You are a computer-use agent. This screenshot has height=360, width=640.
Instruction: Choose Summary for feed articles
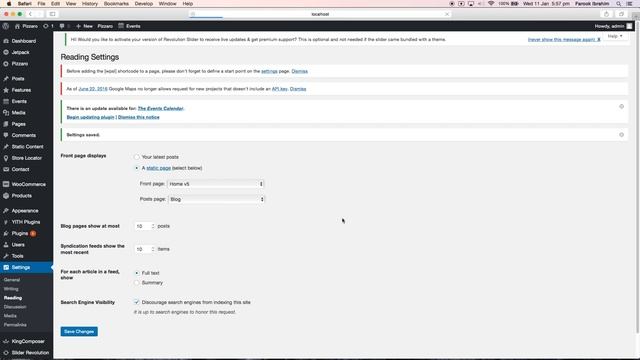(x=137, y=282)
